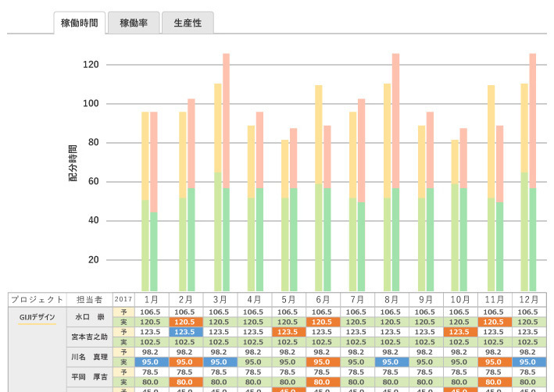This screenshot has height=392, width=554.
Task: Click the 担当者 column header
Action: coord(89,299)
